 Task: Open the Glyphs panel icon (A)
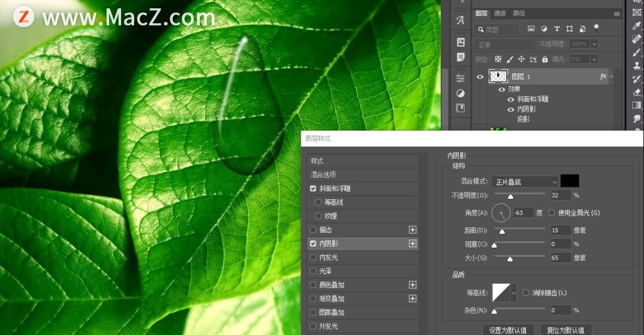pyautogui.click(x=460, y=20)
